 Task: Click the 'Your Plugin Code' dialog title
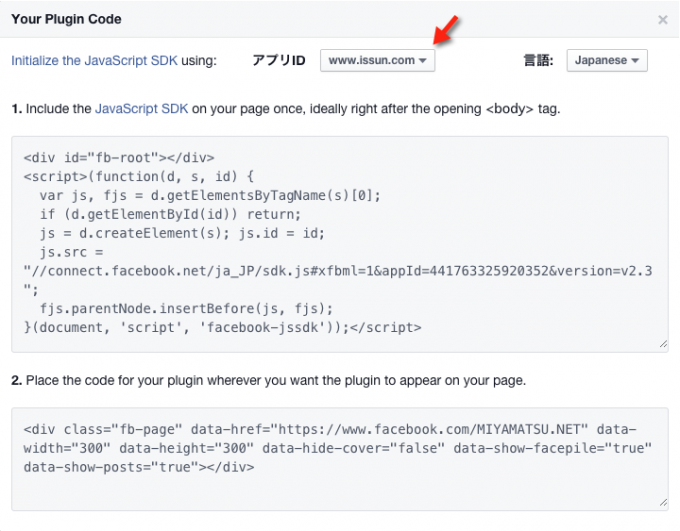coord(66,19)
